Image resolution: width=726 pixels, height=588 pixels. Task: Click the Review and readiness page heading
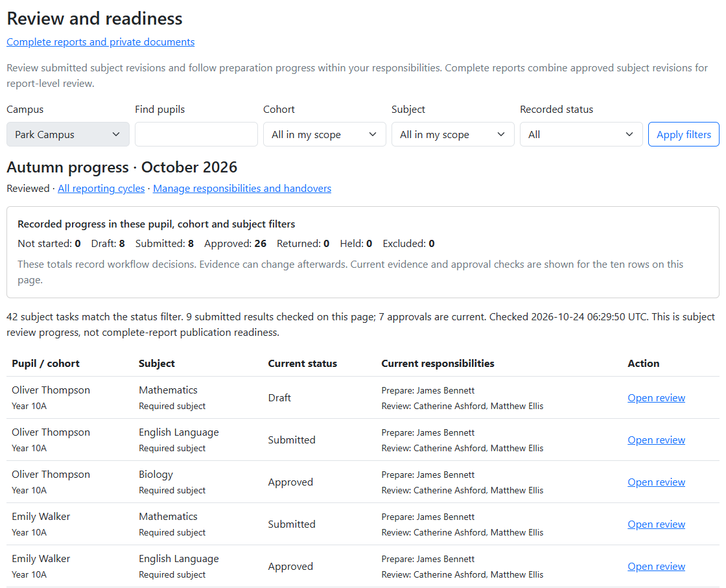coord(95,19)
